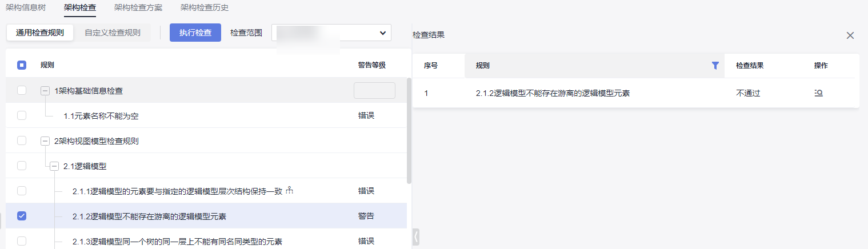Viewport: 868px width, 249px height.
Task: Uncheck rule 2.1.2 checkbox
Action: [x=22, y=216]
